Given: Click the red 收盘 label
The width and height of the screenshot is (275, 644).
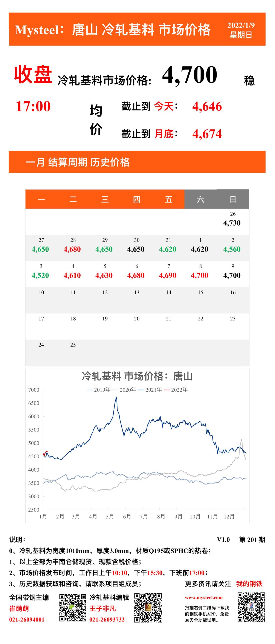Looking at the screenshot, I should tap(33, 74).
